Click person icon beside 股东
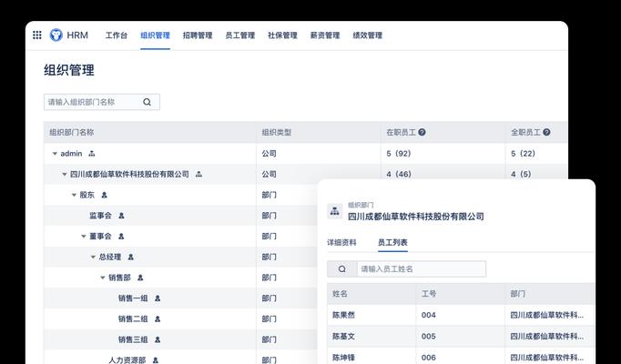The height and width of the screenshot is (364, 621). (104, 195)
